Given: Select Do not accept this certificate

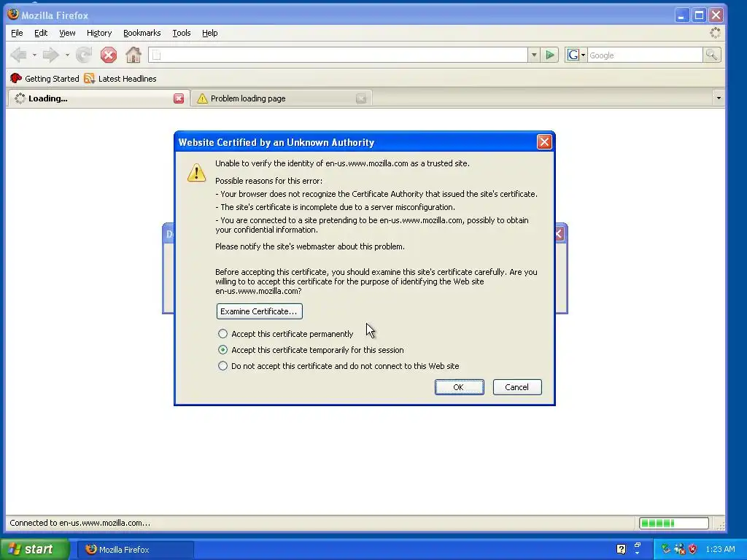Looking at the screenshot, I should click(338, 366).
